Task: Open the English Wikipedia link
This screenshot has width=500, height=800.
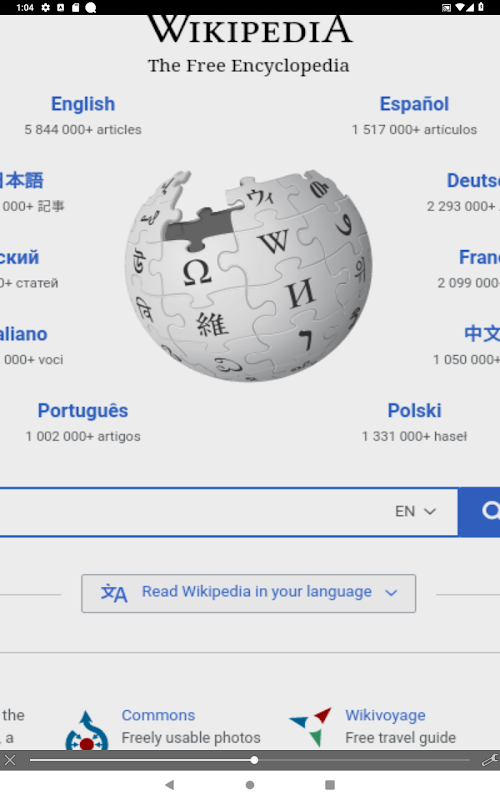Action: click(x=83, y=104)
